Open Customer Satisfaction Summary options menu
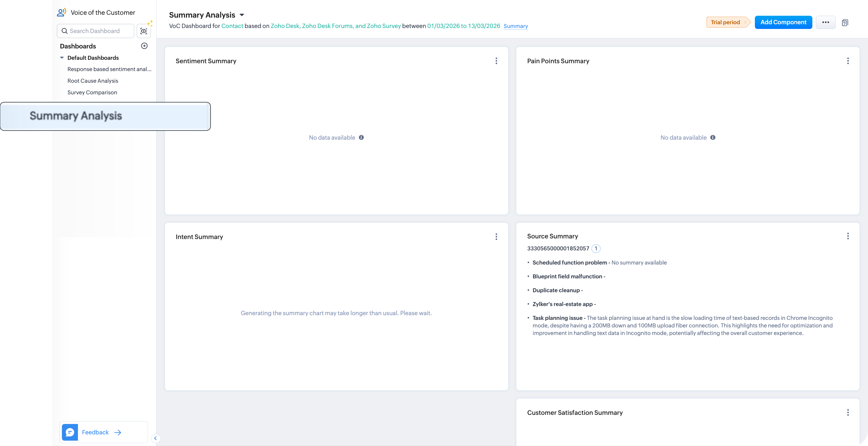Viewport: 868px width, 446px height. pos(848,412)
